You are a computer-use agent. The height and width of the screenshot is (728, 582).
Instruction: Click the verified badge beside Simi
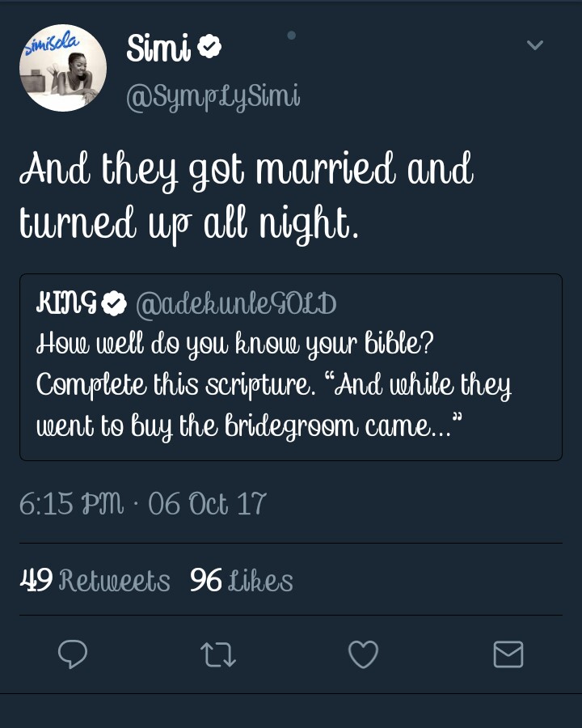210,49
